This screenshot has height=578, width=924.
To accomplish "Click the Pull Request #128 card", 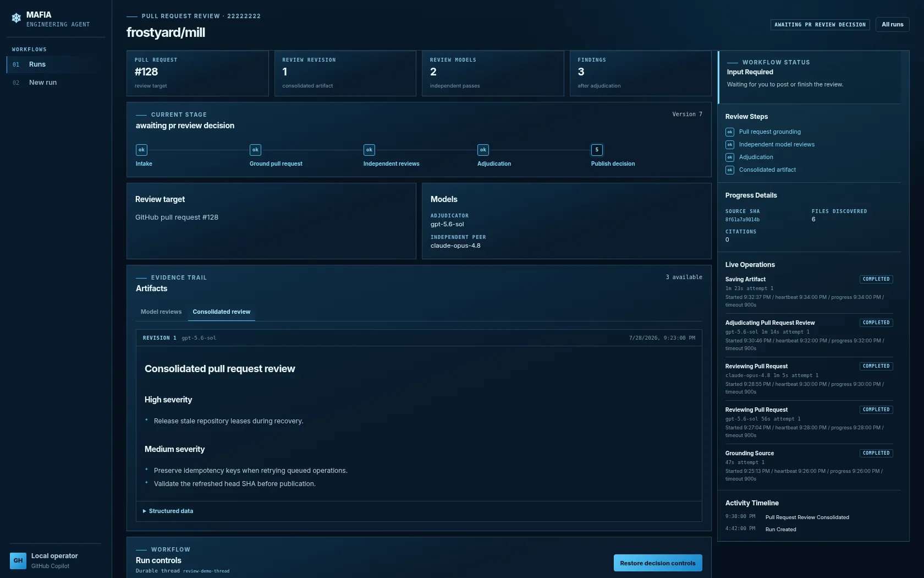I will tap(197, 73).
